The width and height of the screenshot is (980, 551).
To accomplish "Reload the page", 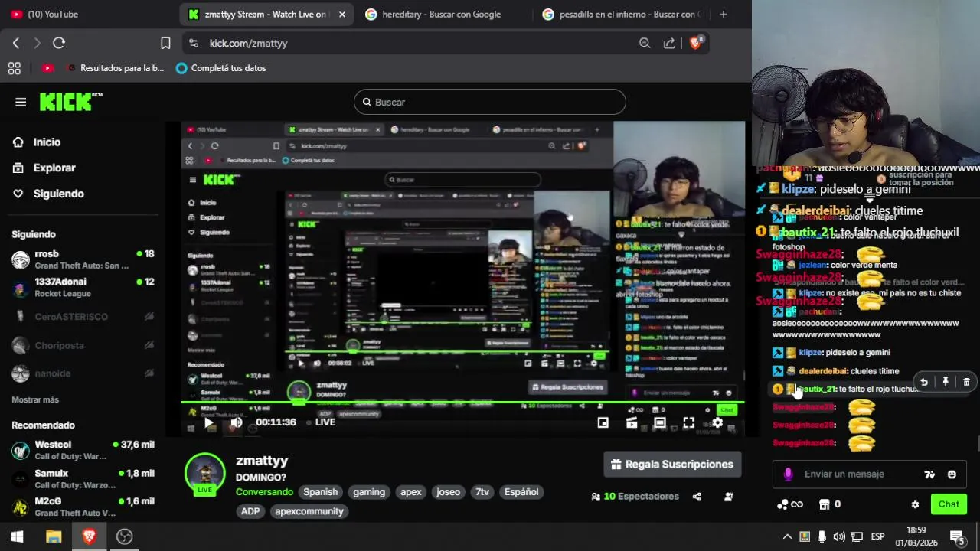I will click(59, 43).
